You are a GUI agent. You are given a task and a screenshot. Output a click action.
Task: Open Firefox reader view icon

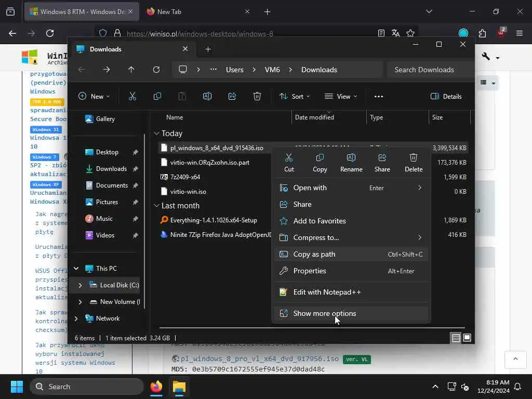(x=381, y=33)
